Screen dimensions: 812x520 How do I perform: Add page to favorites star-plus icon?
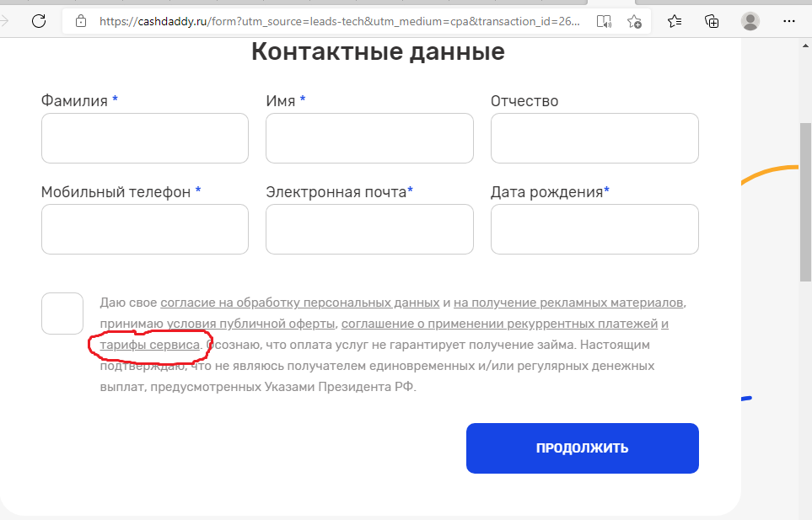tap(634, 21)
